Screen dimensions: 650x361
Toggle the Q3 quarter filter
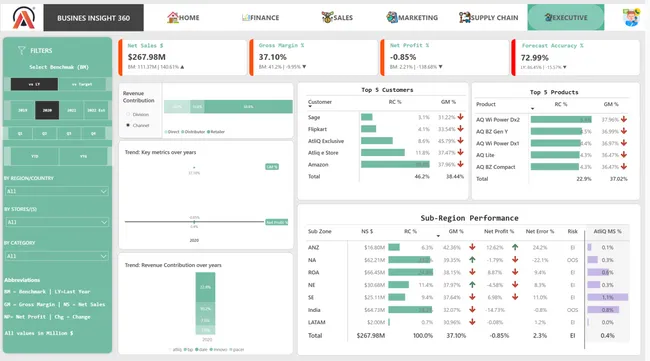69,133
